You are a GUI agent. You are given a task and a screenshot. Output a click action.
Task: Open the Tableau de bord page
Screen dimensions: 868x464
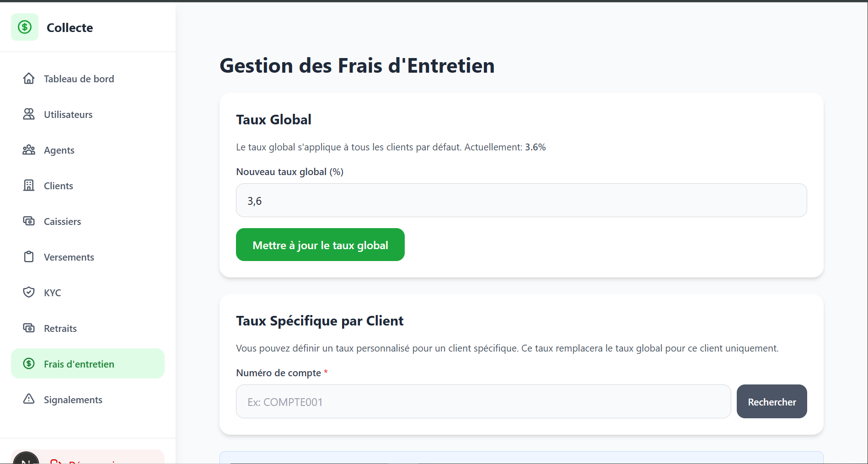79,78
